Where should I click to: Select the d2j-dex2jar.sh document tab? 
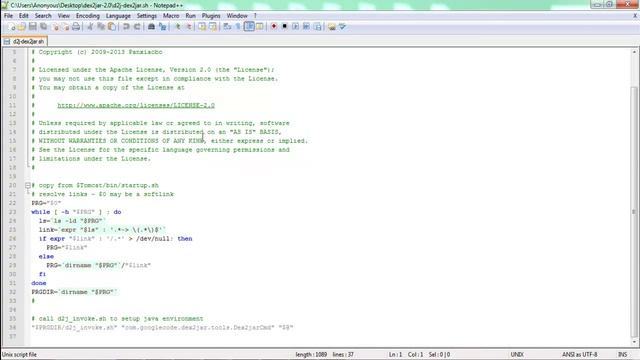click(x=24, y=41)
